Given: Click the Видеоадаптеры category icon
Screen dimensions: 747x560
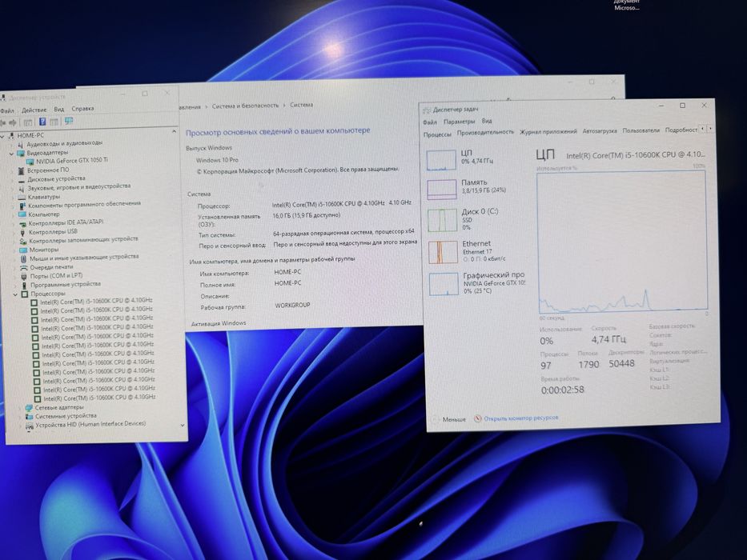Looking at the screenshot, I should [x=21, y=154].
